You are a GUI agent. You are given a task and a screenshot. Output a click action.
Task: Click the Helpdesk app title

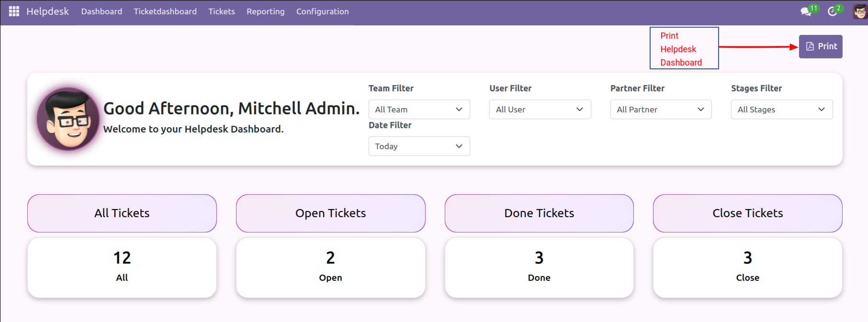coord(47,11)
